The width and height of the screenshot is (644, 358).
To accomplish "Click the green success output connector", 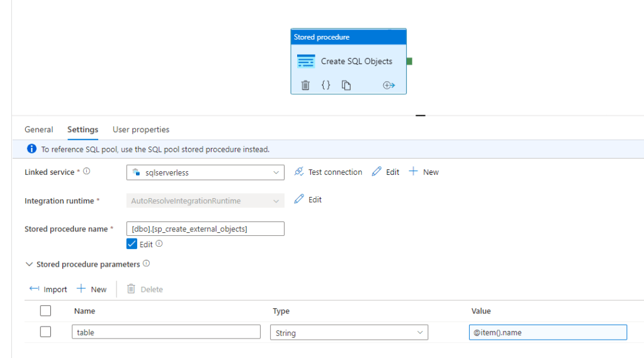I will point(409,61).
